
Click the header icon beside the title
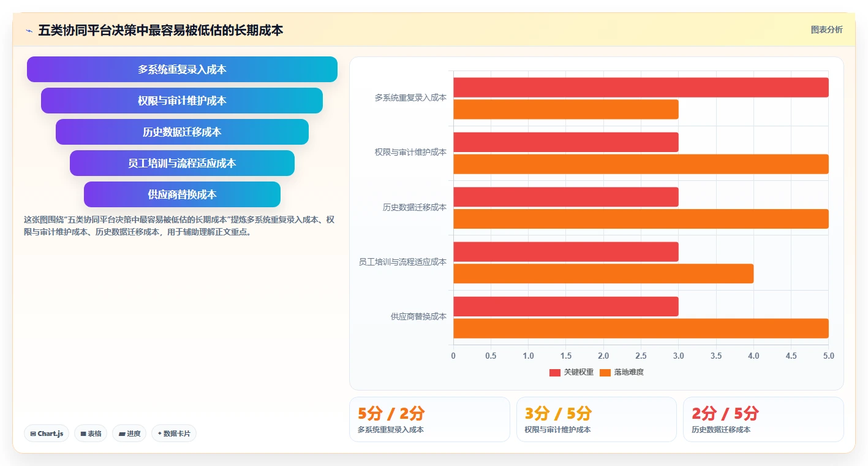pyautogui.click(x=29, y=30)
